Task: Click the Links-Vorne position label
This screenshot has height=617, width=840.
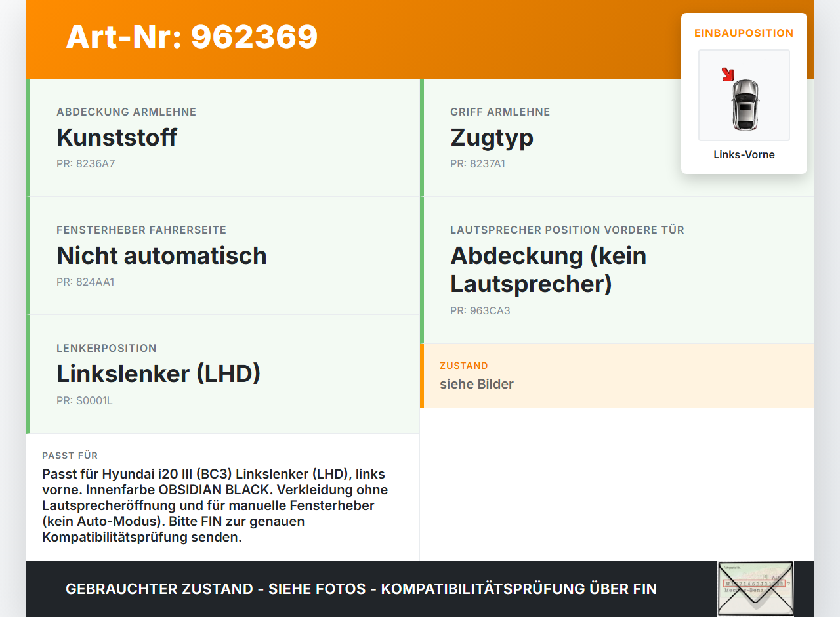Action: (x=744, y=154)
